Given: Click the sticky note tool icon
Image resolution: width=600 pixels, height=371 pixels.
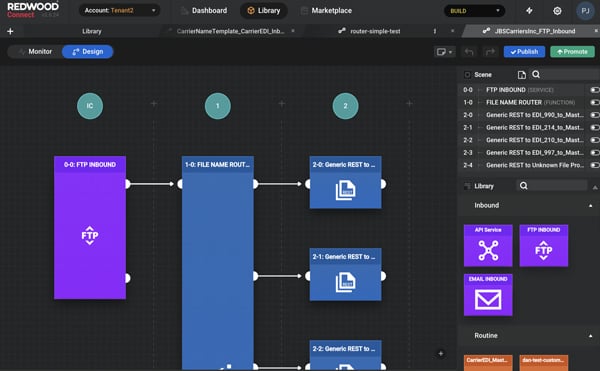Looking at the screenshot, I should pos(441,52).
